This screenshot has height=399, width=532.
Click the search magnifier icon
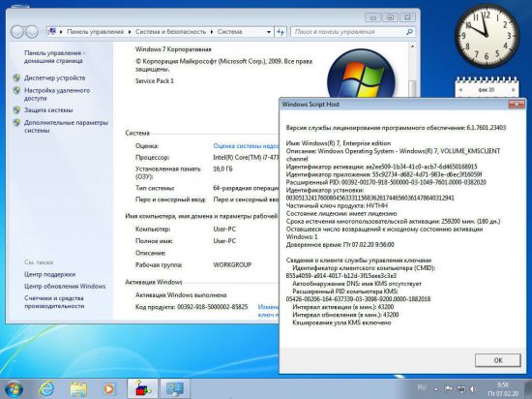click(409, 32)
